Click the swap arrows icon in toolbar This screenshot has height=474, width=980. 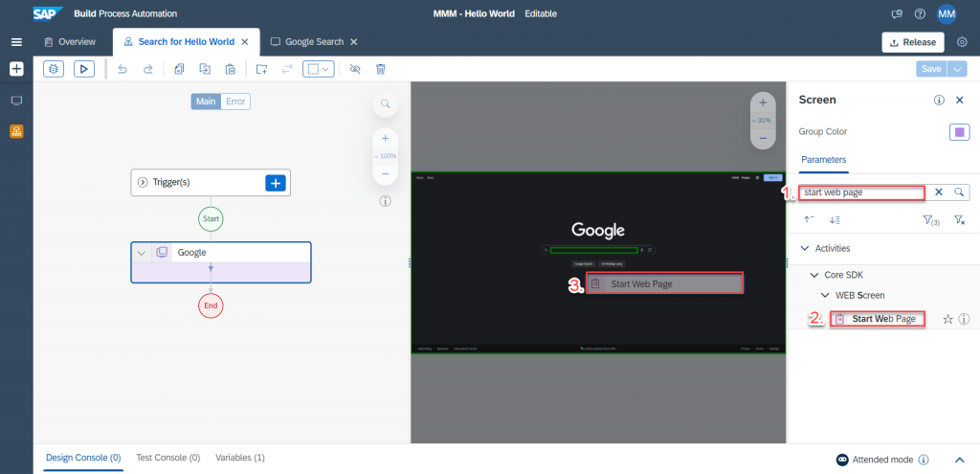(287, 69)
